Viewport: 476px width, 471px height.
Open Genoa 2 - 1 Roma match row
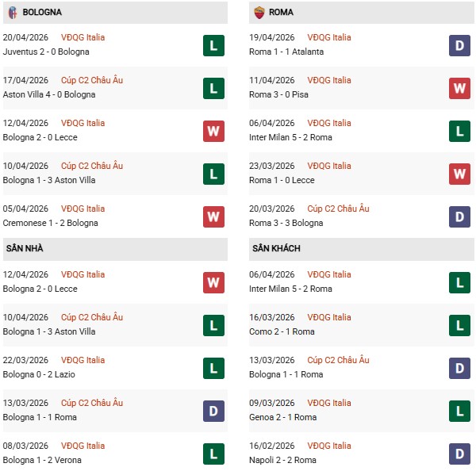point(285,417)
